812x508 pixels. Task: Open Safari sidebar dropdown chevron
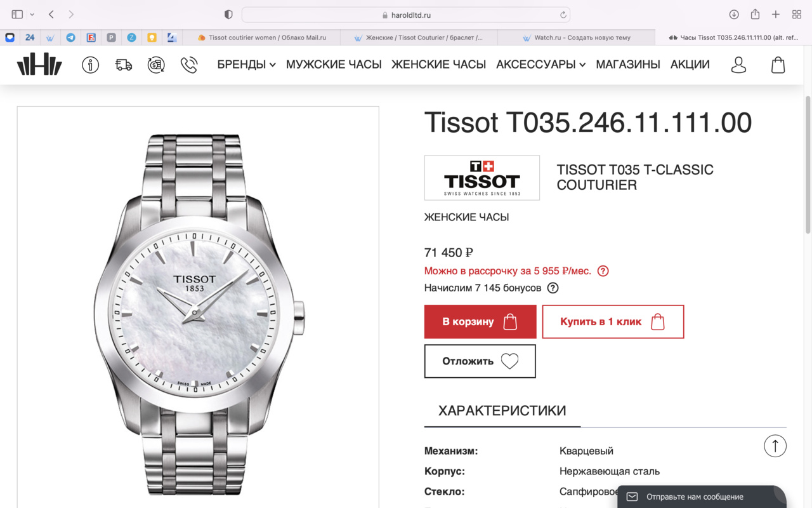coord(32,15)
